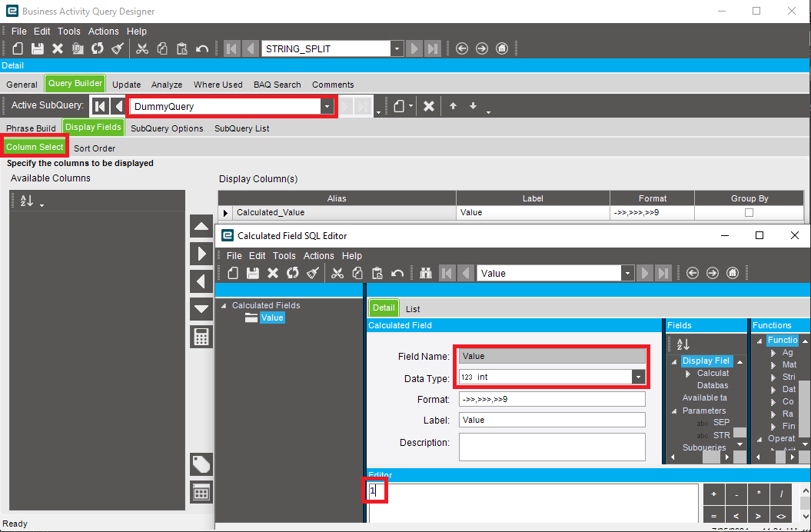The image size is (811, 532).
Task: Move subquery down with down arrow
Action: [473, 106]
